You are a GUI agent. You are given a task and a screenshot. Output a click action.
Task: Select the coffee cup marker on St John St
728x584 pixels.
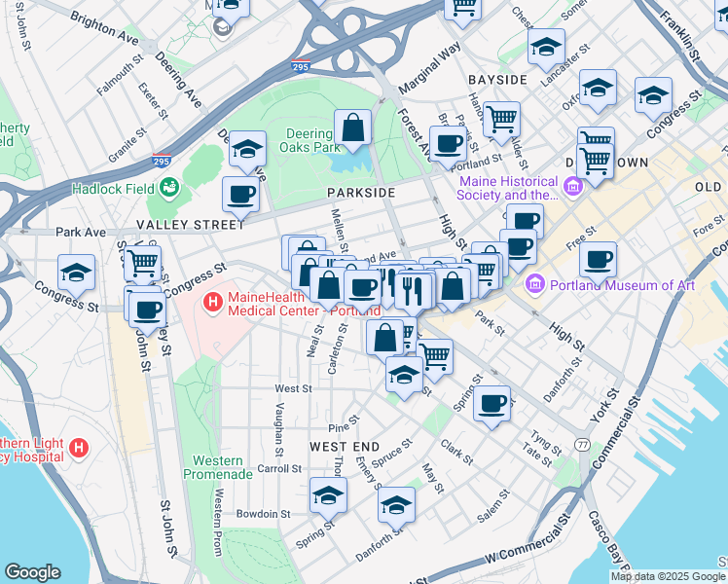click(x=147, y=313)
